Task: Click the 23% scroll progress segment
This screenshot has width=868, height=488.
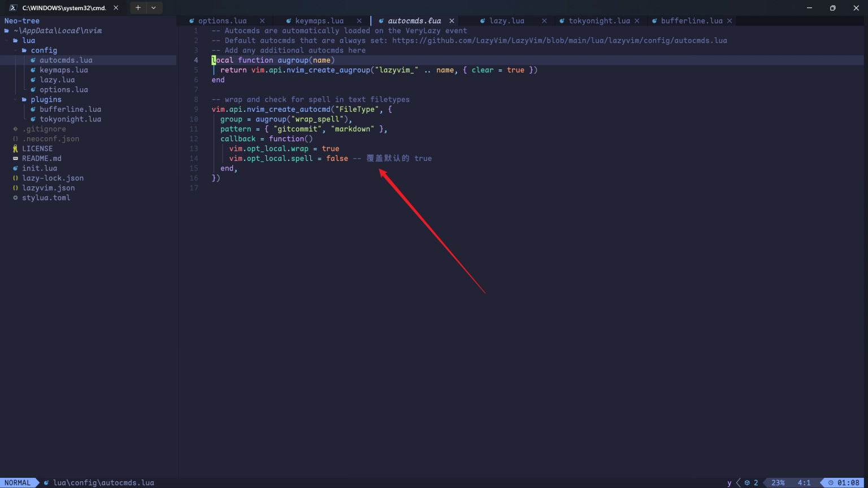Action: click(x=778, y=482)
